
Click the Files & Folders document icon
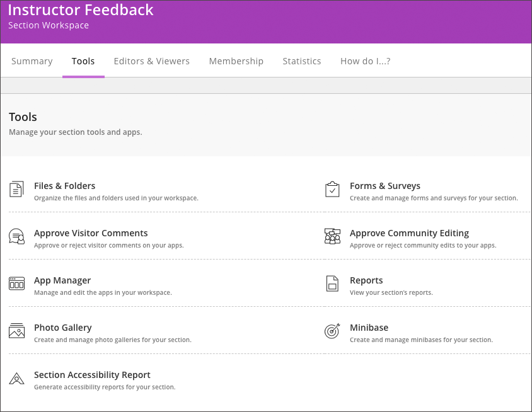(16, 189)
